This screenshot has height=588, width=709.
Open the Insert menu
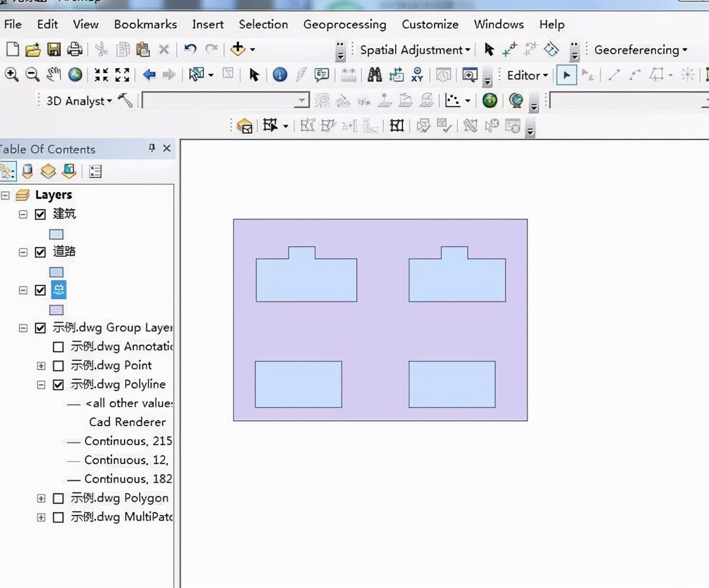pos(208,24)
